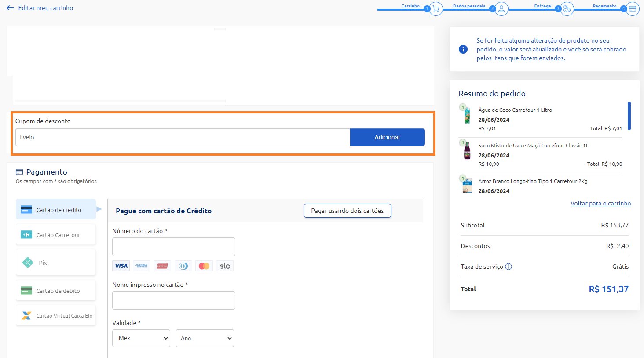644x358 pixels.
Task: Click the back arrow next to Editar meu carrinho
Action: click(x=11, y=8)
